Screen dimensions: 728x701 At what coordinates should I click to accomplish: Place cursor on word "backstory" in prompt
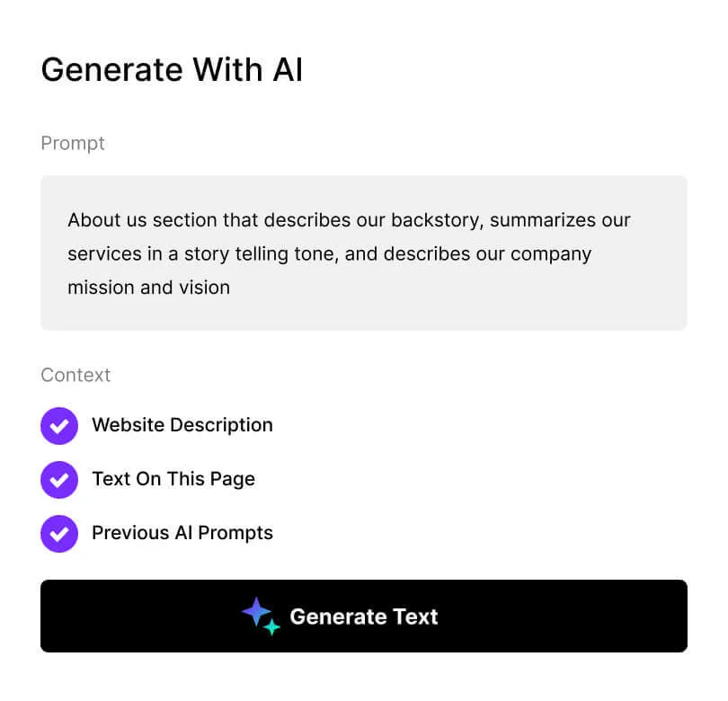tap(435, 220)
